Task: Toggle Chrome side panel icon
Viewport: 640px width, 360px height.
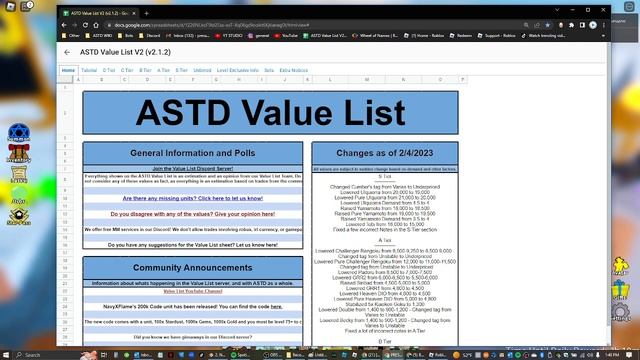Action: pyautogui.click(x=582, y=25)
